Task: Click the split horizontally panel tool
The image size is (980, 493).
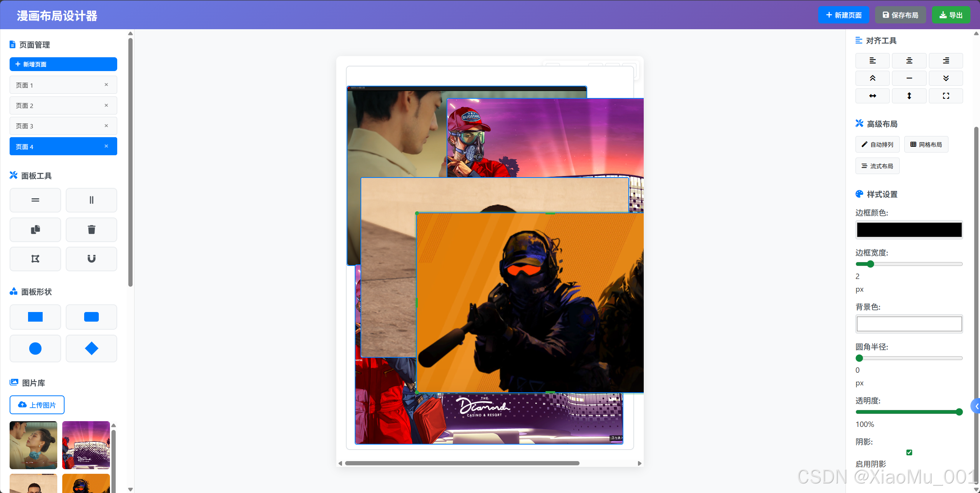Action: point(35,200)
